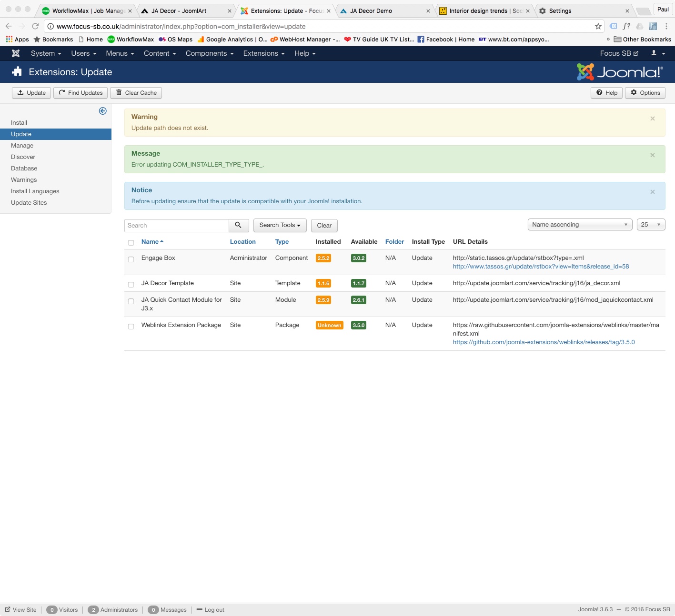Expand the Search Tools dropdown
This screenshot has width=675, height=616.
pyautogui.click(x=280, y=225)
